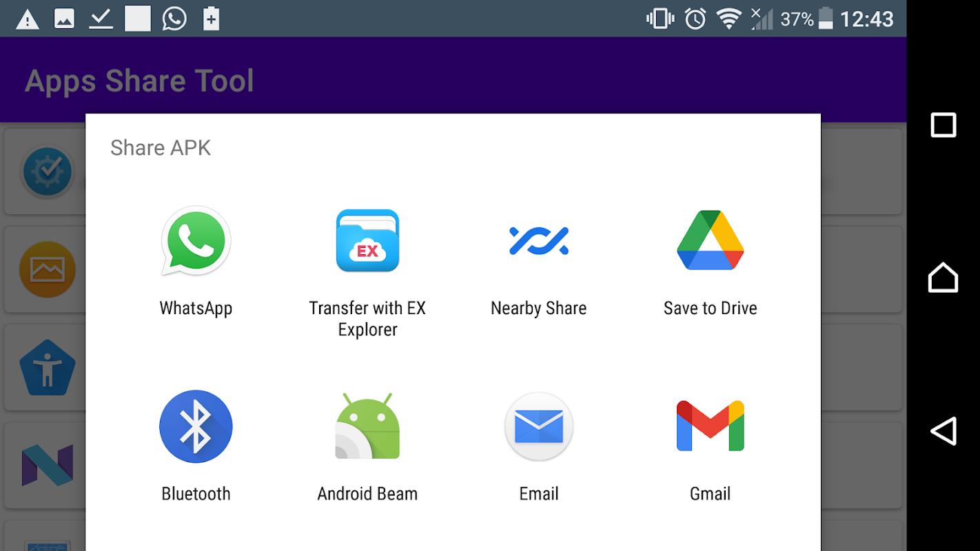Share APK via WhatsApp icon

(196, 241)
